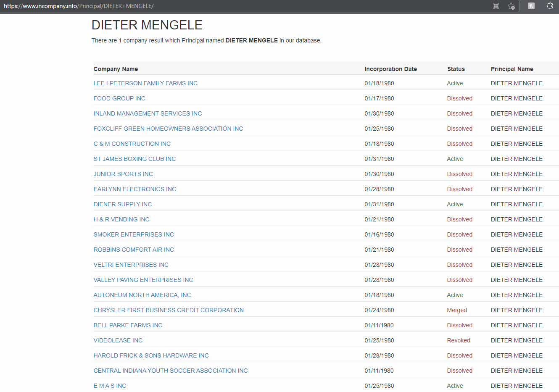Open VALLEY PAVING ENTERPRISES INC link
The height and width of the screenshot is (392, 559).
143,280
